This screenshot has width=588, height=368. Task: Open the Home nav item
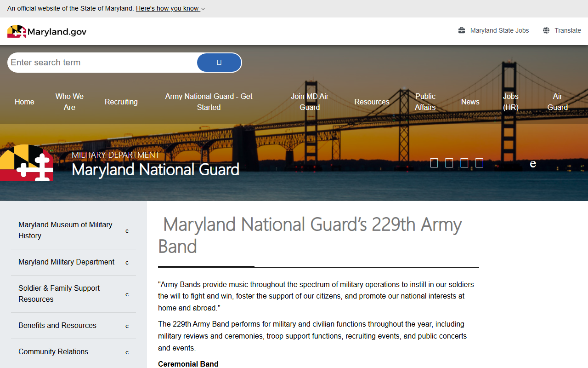tap(24, 102)
